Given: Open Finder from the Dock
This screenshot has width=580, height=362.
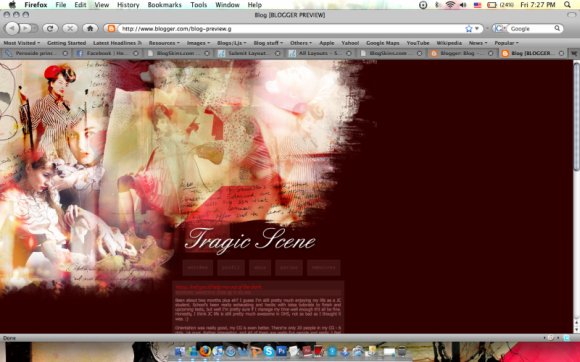Looking at the screenshot, I should (x=180, y=351).
